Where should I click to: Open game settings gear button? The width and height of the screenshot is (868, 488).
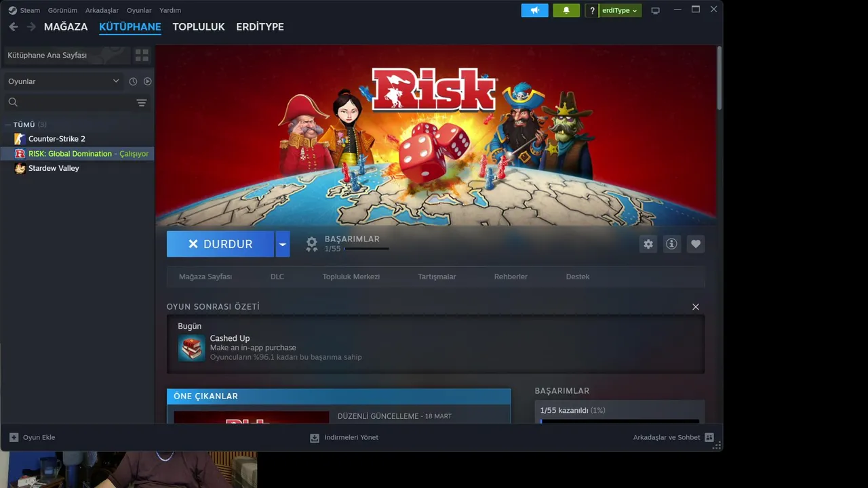pyautogui.click(x=648, y=244)
